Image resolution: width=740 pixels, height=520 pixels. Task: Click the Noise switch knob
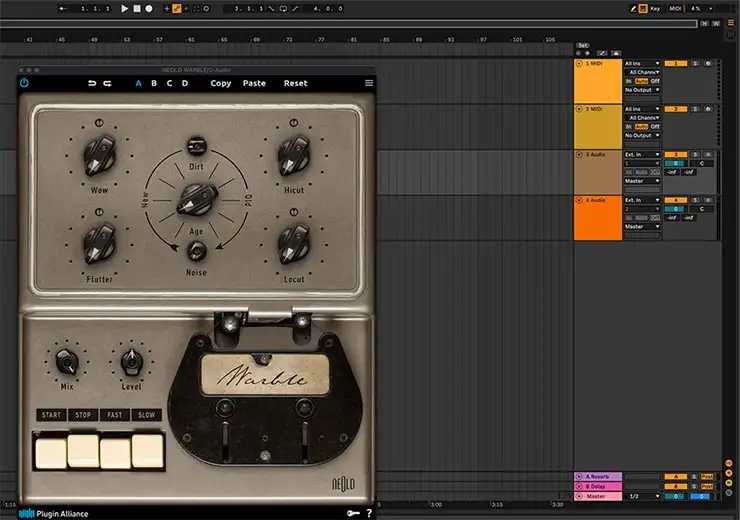coord(197,251)
